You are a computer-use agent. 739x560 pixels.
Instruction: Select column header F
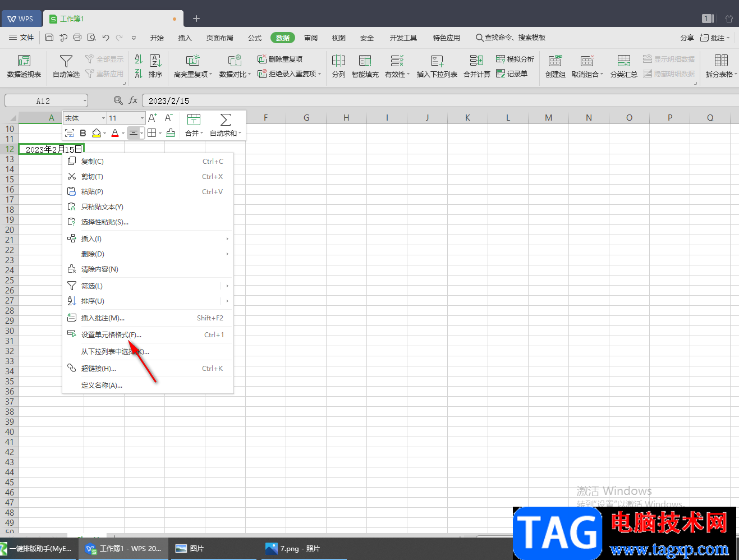[x=265, y=118]
